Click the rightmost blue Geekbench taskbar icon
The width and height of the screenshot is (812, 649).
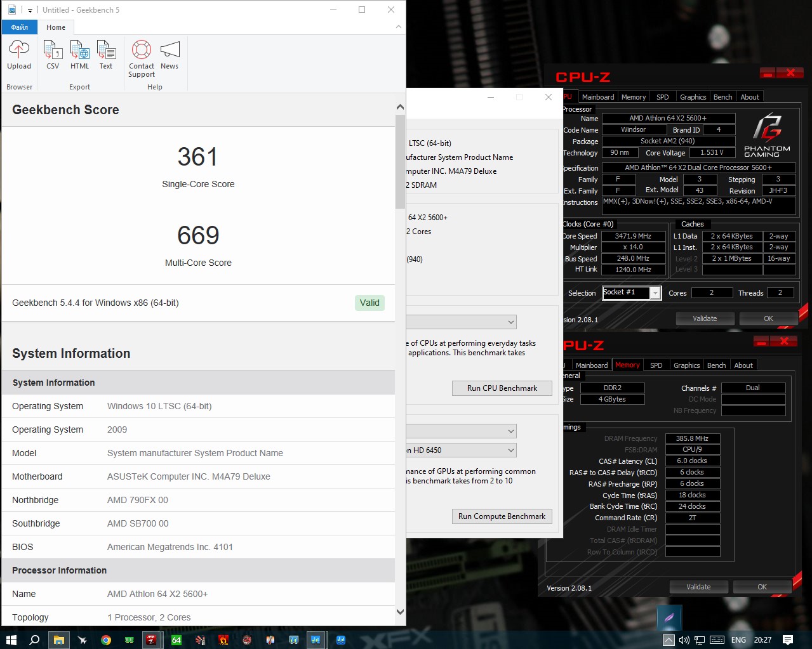pyautogui.click(x=341, y=639)
